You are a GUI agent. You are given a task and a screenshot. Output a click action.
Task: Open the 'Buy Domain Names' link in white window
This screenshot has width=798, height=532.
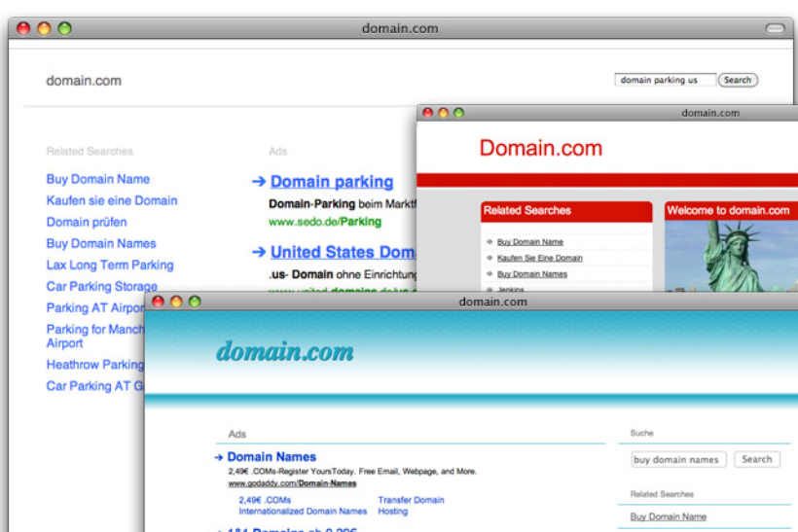pos(101,243)
